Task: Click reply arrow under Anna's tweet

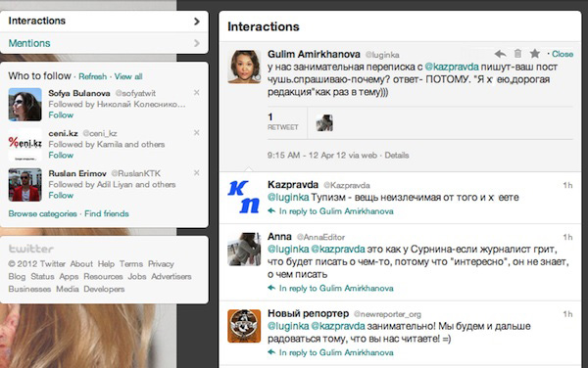Action: (271, 288)
